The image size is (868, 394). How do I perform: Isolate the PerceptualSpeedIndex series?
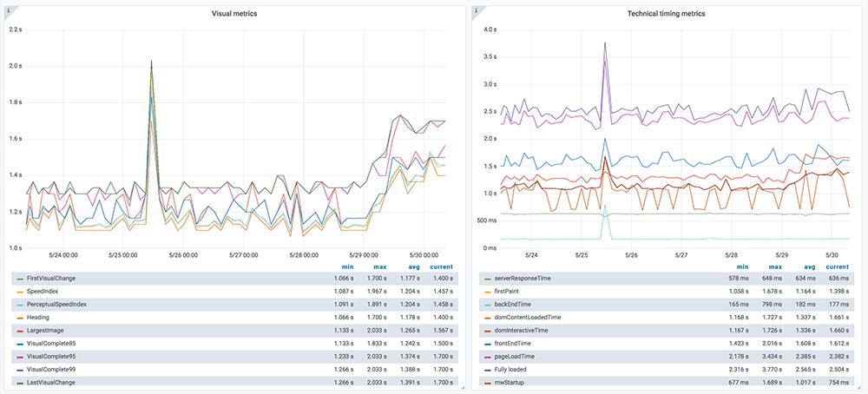[56, 305]
